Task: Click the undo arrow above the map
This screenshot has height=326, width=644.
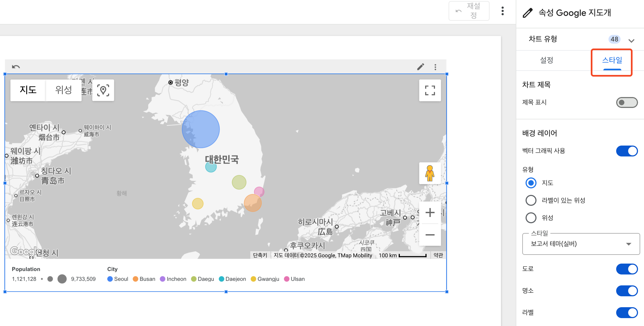Action: tap(16, 67)
